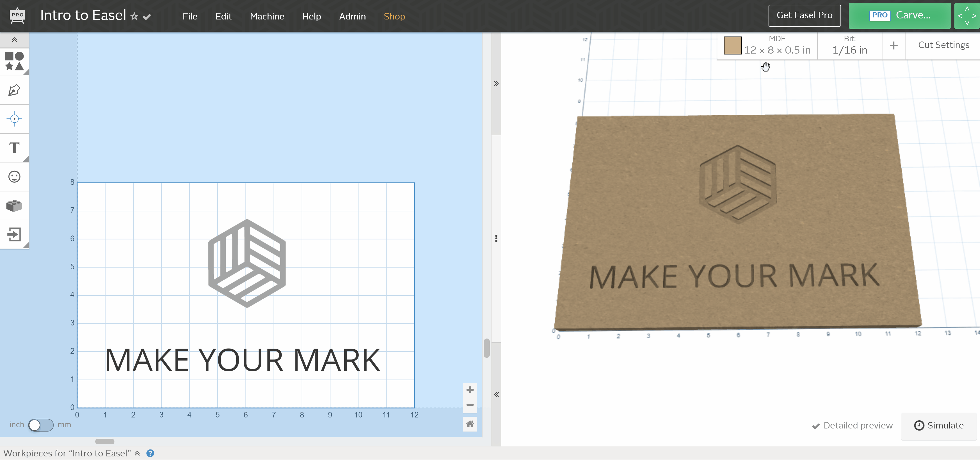This screenshot has height=460, width=980.
Task: Open the Machine menu
Action: pos(267,16)
